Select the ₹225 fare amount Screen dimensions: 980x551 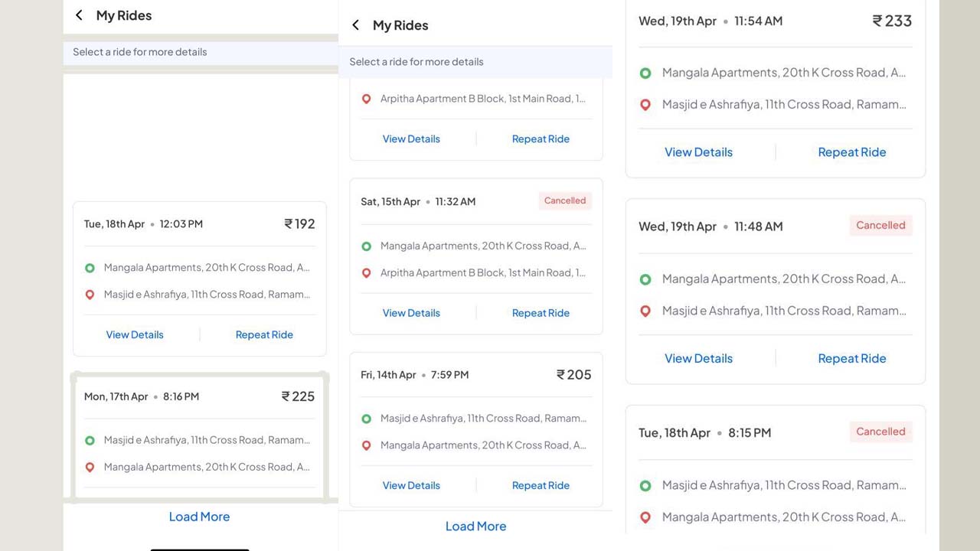298,396
